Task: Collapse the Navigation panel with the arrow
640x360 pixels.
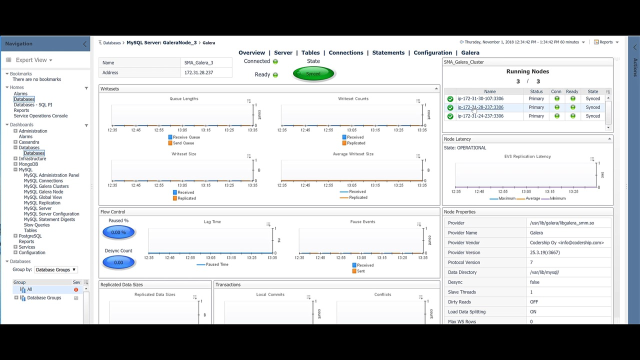Action: coord(85,44)
